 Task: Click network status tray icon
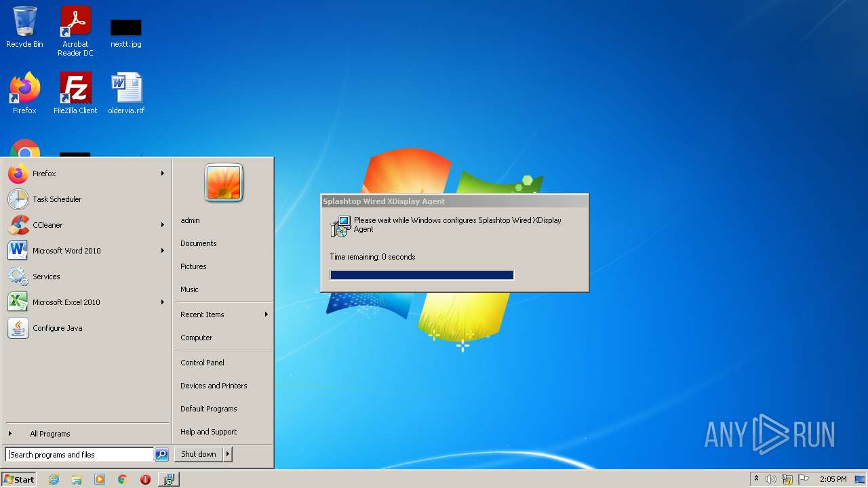(x=787, y=479)
